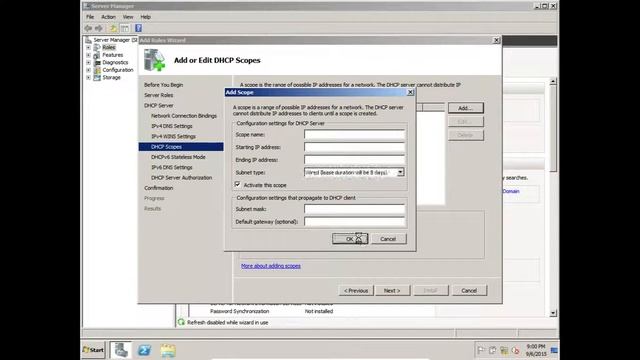
Task: Click the Server Manager taskbar icon
Action: (121, 350)
